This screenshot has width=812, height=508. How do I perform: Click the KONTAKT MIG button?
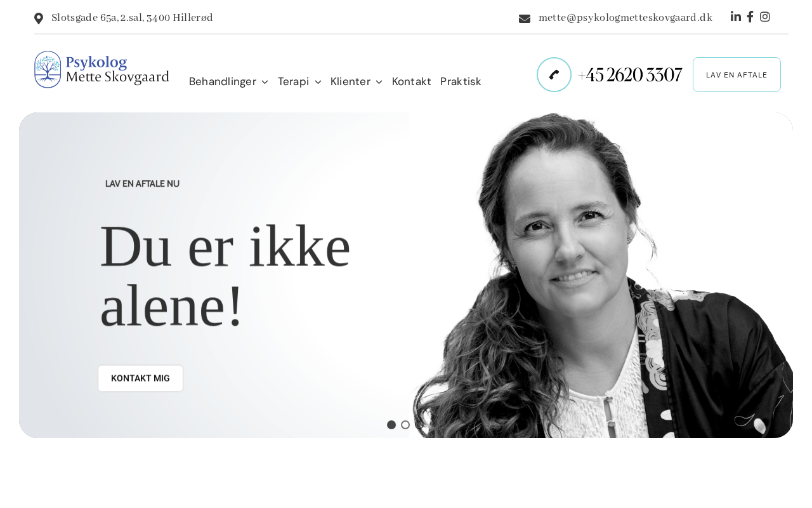(x=140, y=378)
